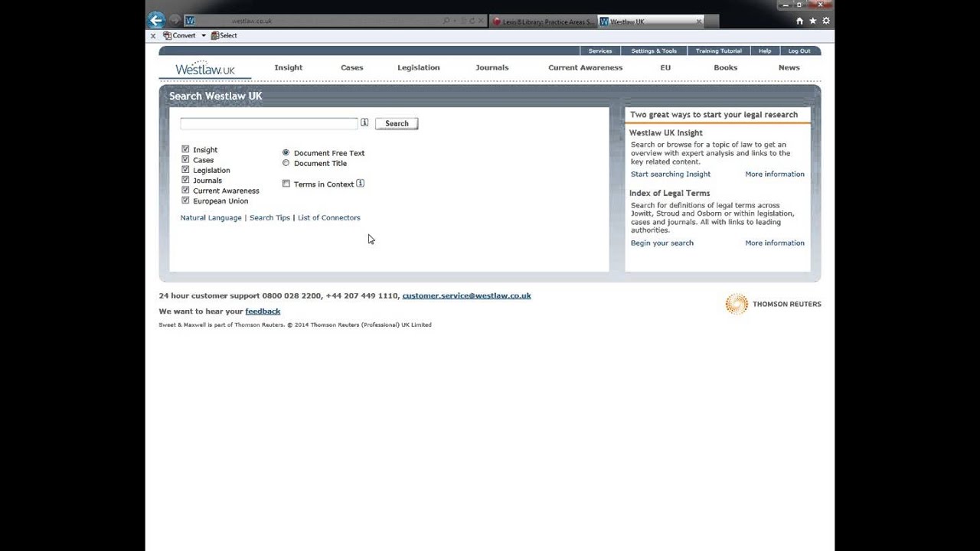
Task: Open the List of Connectors link
Action: coord(328,217)
